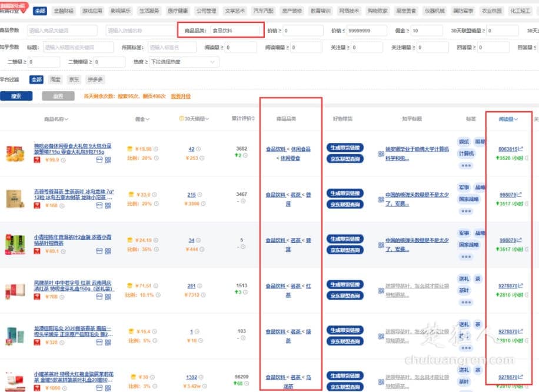This screenshot has width=539, height=392.
Task: Click the blue 搜索 button
Action: pyautogui.click(x=16, y=96)
